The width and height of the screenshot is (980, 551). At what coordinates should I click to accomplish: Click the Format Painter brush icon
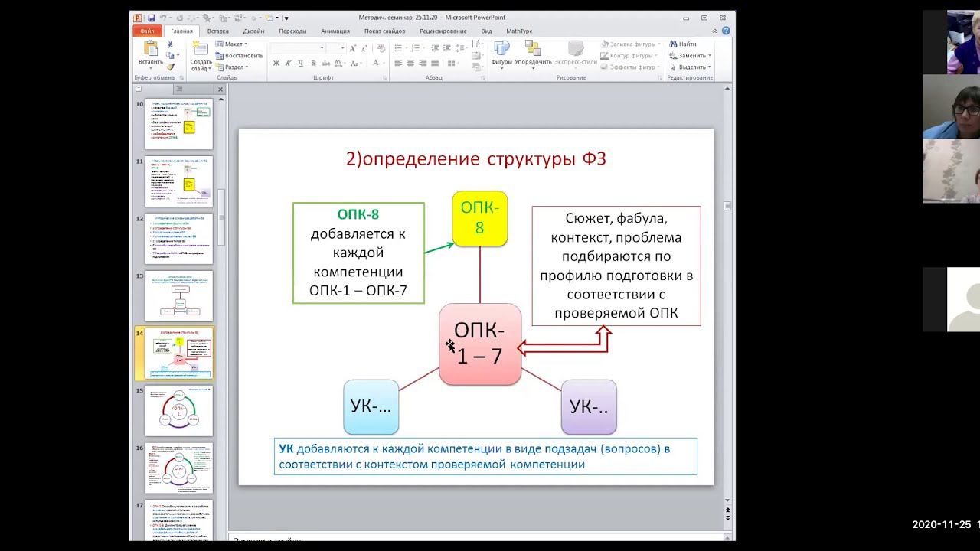pos(170,67)
